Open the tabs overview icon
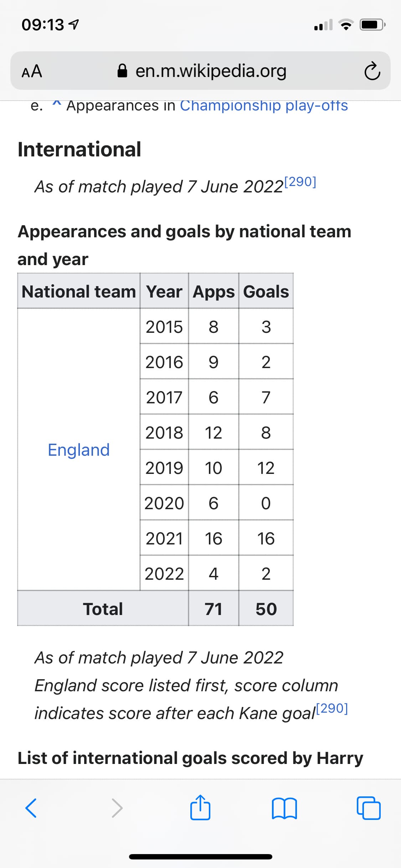The height and width of the screenshot is (868, 401). 369,808
